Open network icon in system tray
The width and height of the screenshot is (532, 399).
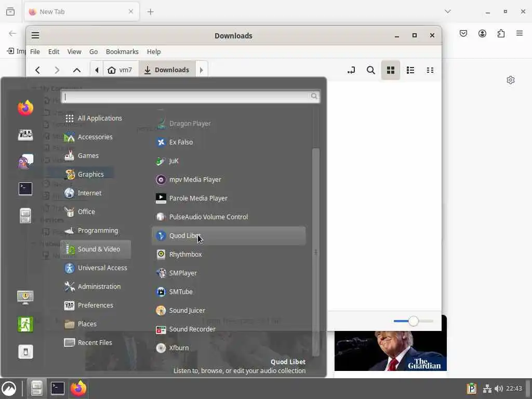coord(487,389)
